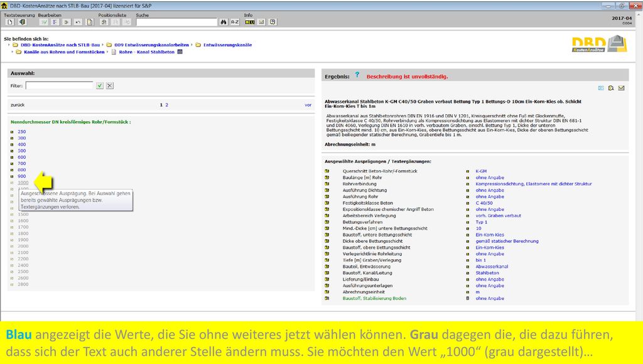Select diameter value 800
This screenshot has width=643, height=364.
click(x=22, y=170)
